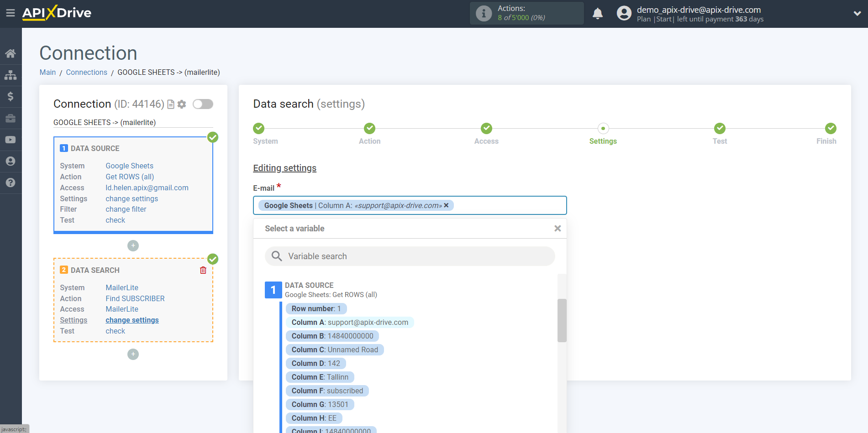Select Row number: 1 variable
Screen dimensions: 868x433
coord(316,308)
